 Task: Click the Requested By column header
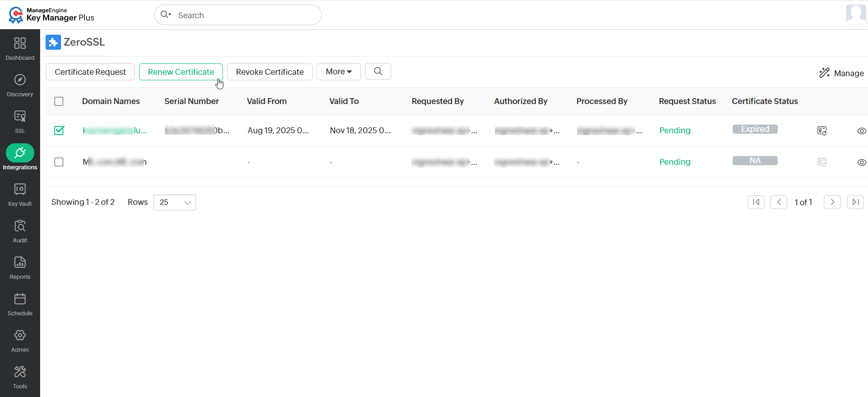[x=438, y=101]
